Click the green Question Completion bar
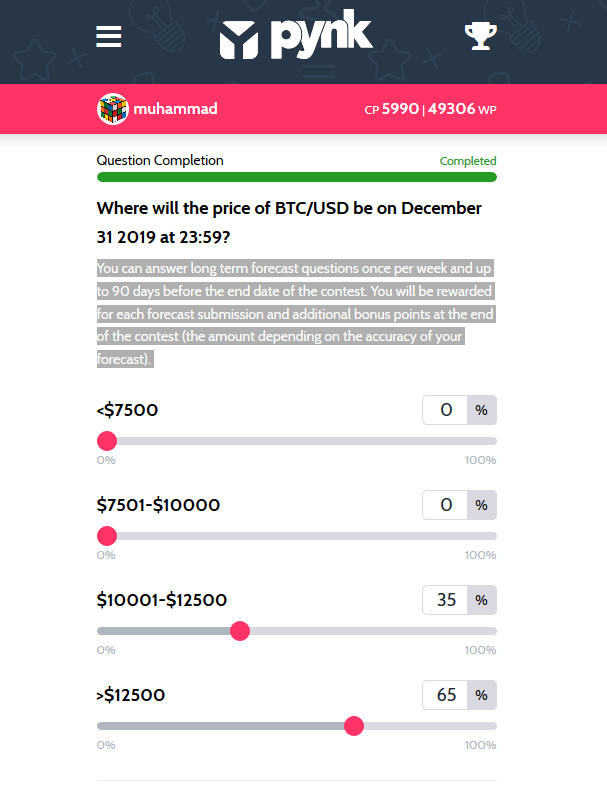The width and height of the screenshot is (607, 801). click(x=297, y=177)
